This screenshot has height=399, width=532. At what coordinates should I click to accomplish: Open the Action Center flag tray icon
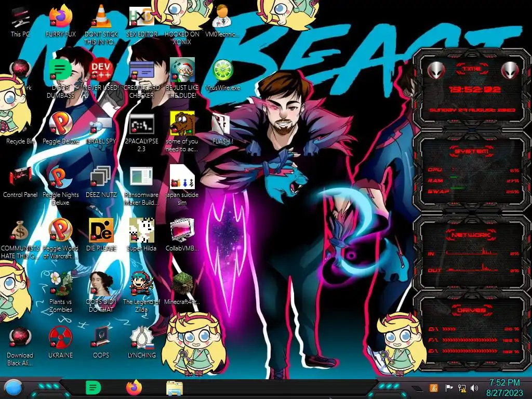(x=448, y=388)
